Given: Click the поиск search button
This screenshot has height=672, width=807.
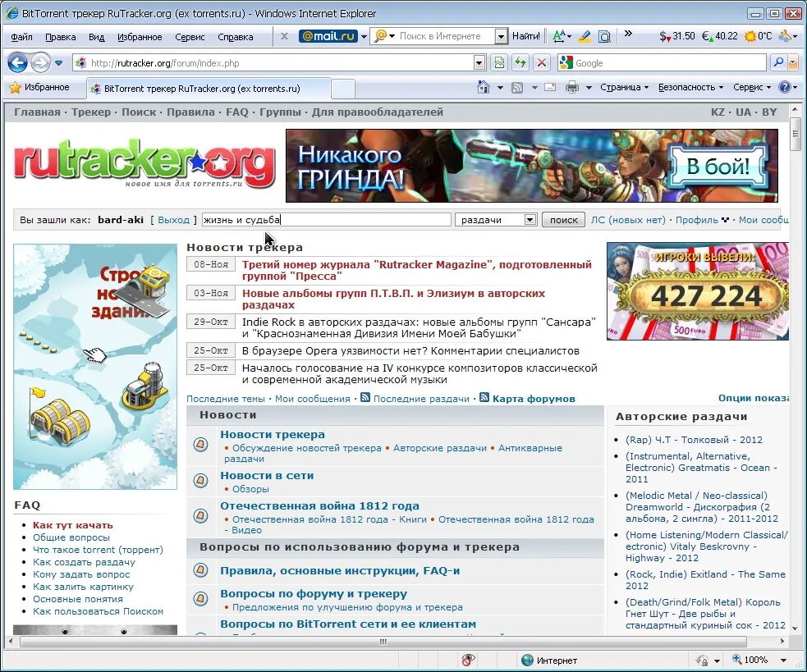Looking at the screenshot, I should tap(563, 220).
